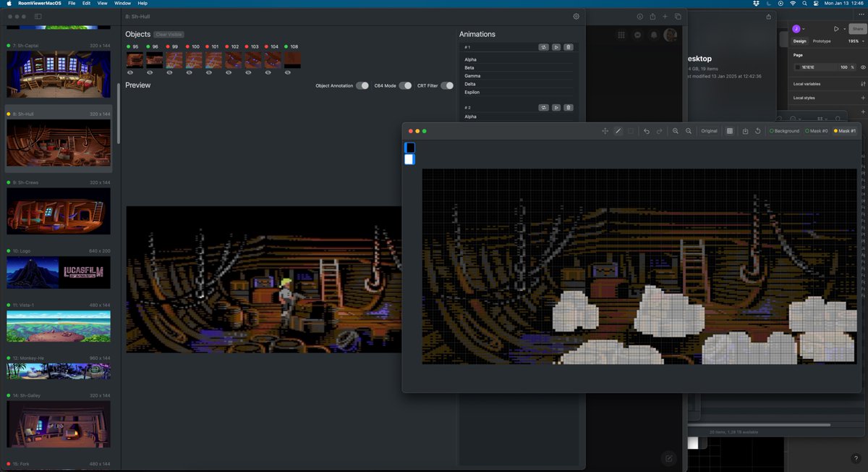Open the 195% zoom dropdown in Figma

856,41
